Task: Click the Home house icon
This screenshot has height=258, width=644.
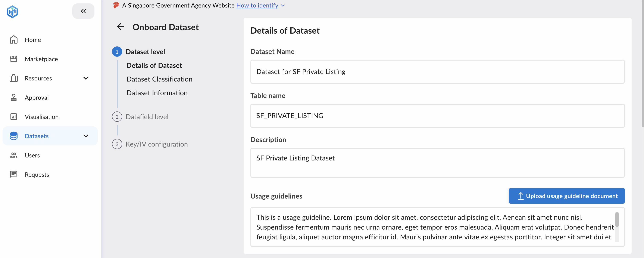Action: pos(13,40)
